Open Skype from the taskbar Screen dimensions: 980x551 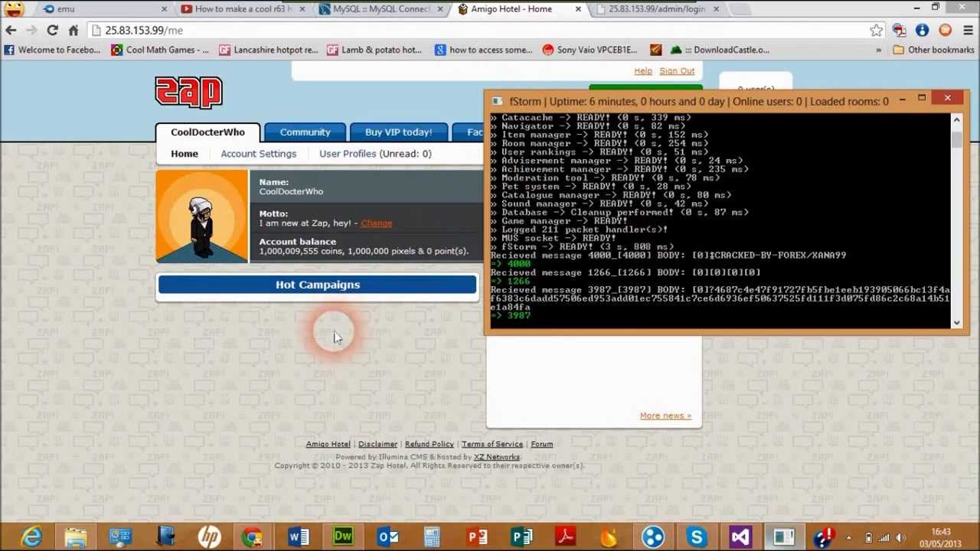(x=696, y=536)
